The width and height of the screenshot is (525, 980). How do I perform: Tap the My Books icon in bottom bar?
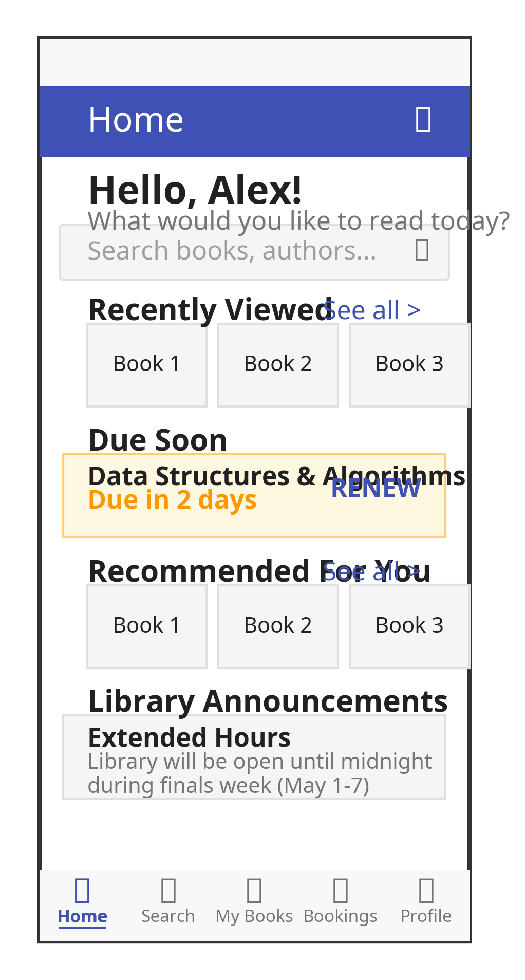click(254, 890)
